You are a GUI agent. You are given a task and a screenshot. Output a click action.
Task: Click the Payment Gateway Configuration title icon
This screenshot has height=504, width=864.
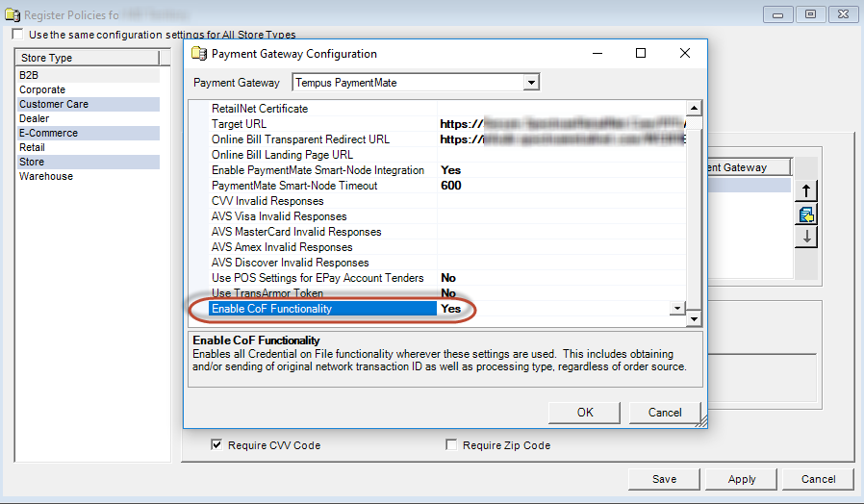pyautogui.click(x=199, y=54)
